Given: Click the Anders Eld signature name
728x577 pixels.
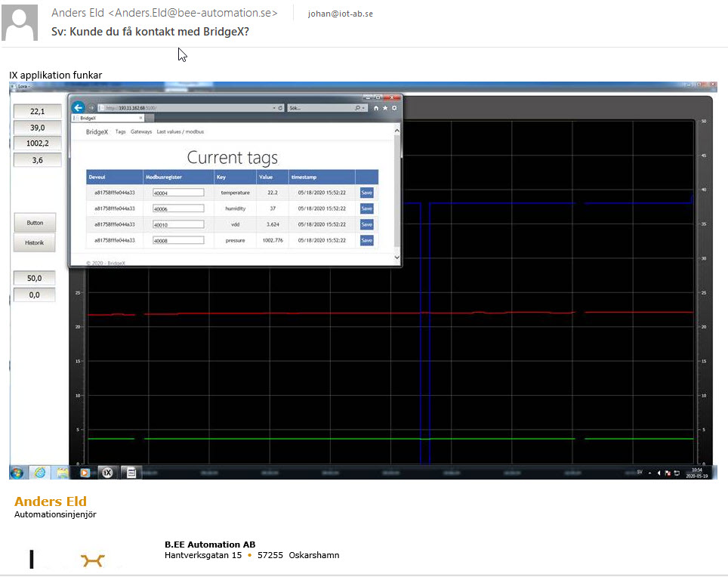Looking at the screenshot, I should click(50, 501).
